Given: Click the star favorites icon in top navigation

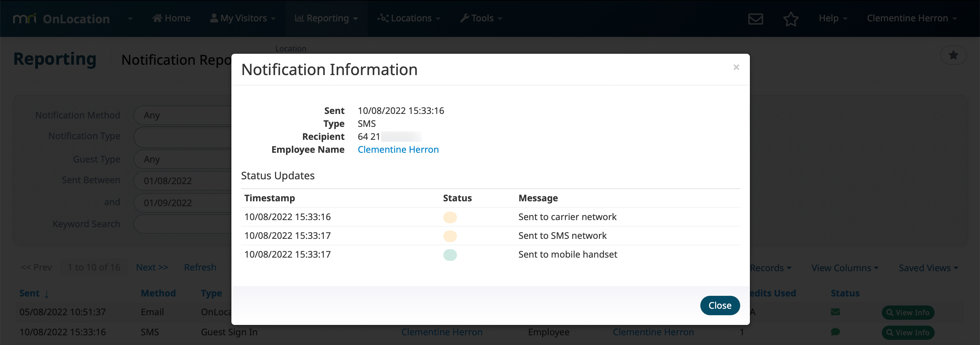Looking at the screenshot, I should (791, 18).
